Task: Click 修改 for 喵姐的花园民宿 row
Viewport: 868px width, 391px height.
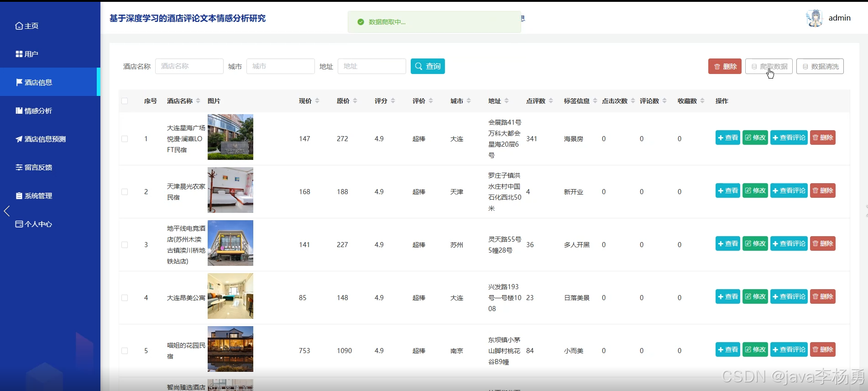Action: [755, 349]
